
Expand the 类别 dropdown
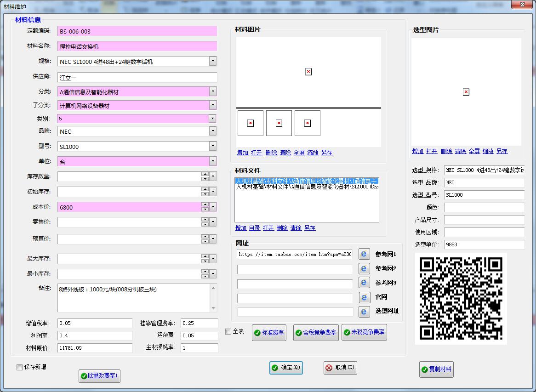(x=212, y=118)
